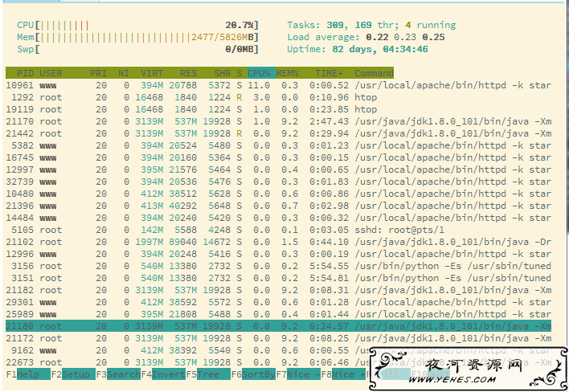Open the F6 SortBy selector
The image size is (569, 392).
253,374
